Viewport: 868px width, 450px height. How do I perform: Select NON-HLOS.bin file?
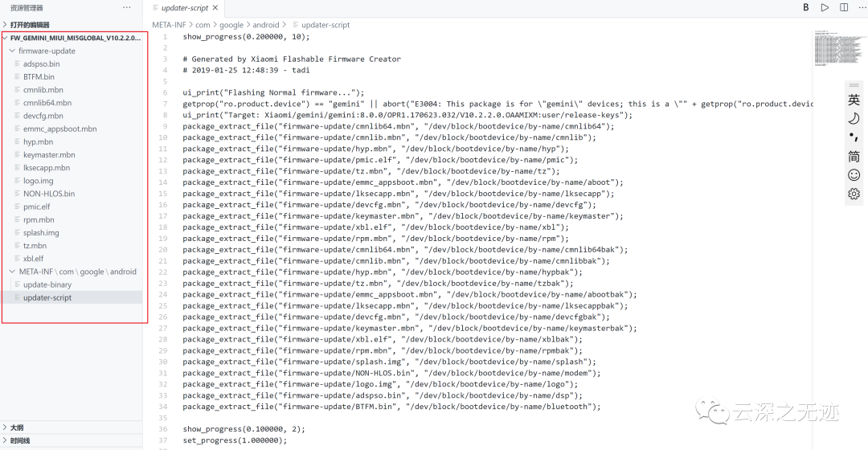(49, 194)
